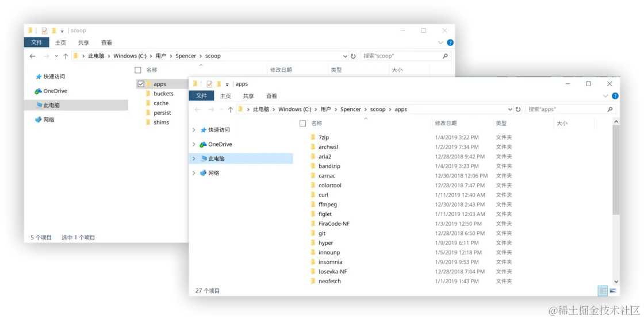Click the search scoop input field
The image size is (644, 320).
click(401, 56)
